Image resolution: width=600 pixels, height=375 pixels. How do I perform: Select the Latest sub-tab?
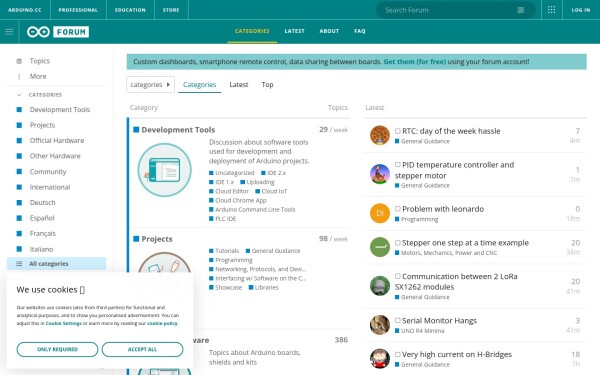(x=239, y=85)
